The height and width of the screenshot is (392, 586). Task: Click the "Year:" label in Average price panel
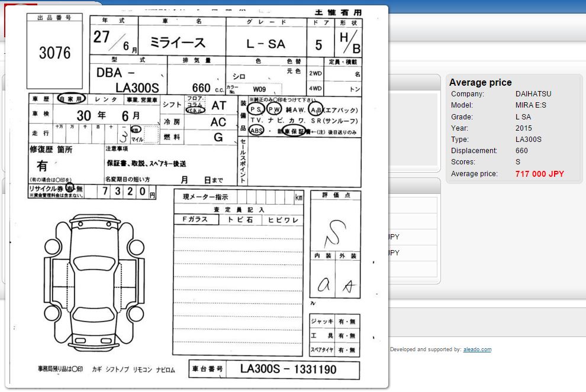click(x=460, y=128)
